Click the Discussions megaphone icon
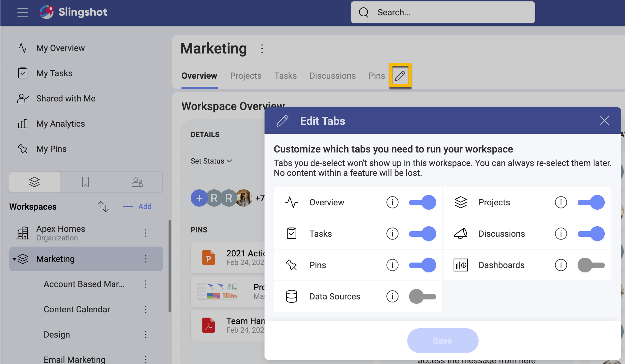Image resolution: width=625 pixels, height=364 pixels. coord(460,234)
